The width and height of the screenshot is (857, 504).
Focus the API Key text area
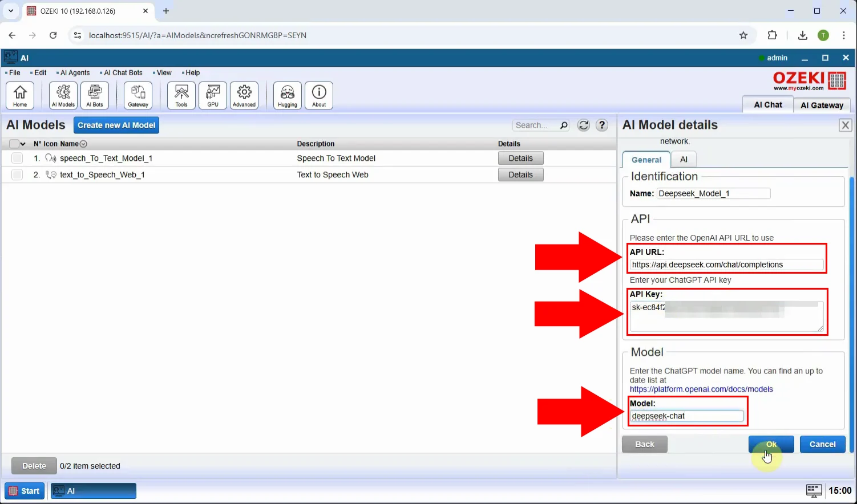[726, 316]
